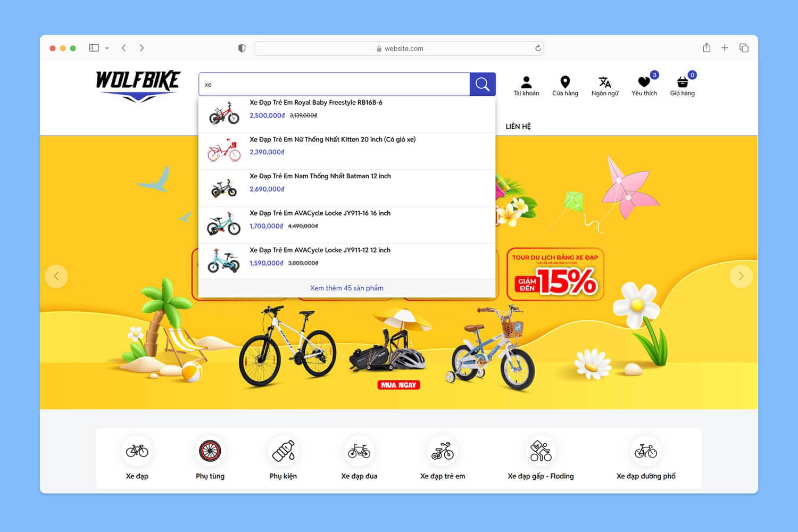This screenshot has height=532, width=798.
Task: Click the LIÊN HỆ menu item
Action: coord(518,126)
